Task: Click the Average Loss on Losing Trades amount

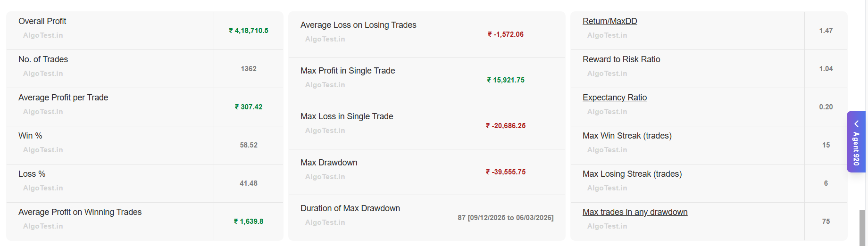Action: (x=506, y=34)
